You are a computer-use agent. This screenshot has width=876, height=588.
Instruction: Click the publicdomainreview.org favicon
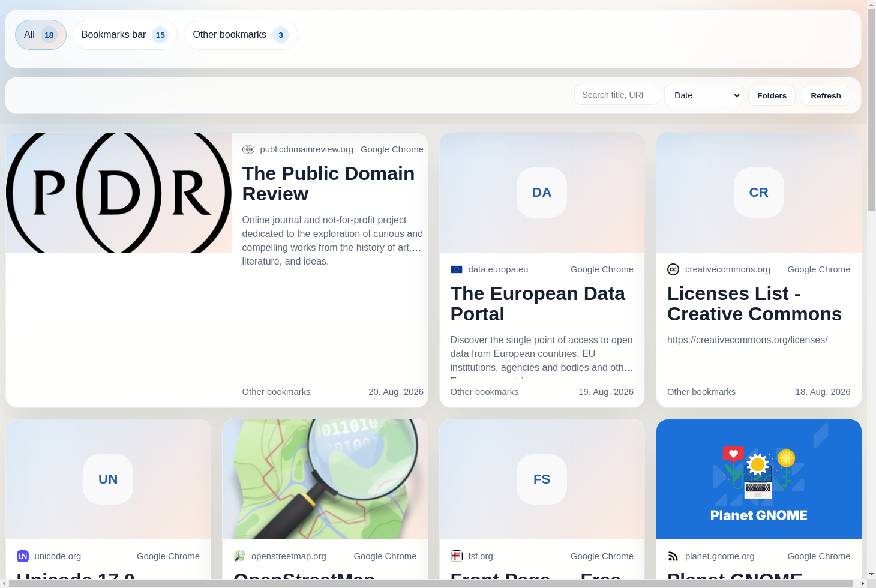(248, 149)
